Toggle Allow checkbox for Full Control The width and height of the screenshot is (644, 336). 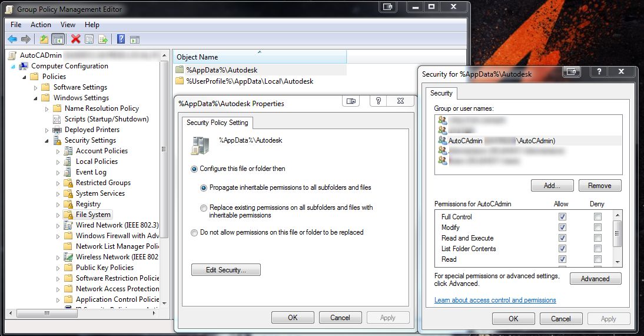(562, 217)
